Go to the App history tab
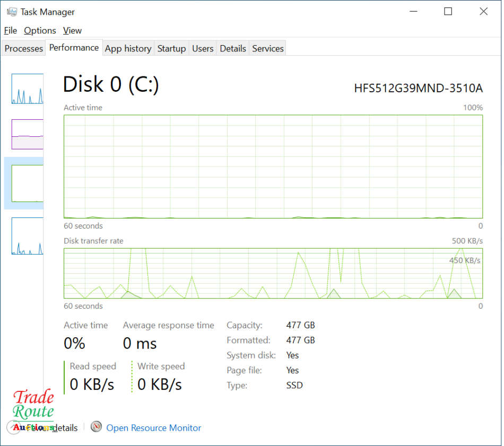 click(128, 48)
